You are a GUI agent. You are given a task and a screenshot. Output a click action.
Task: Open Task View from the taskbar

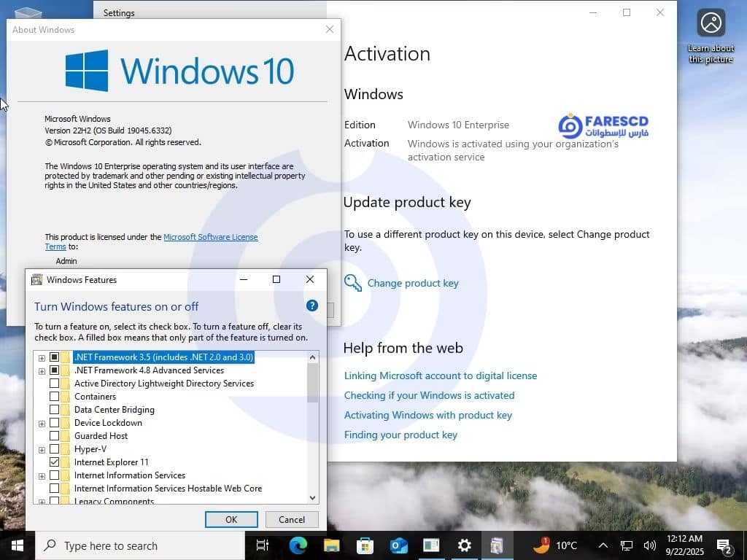(263, 545)
